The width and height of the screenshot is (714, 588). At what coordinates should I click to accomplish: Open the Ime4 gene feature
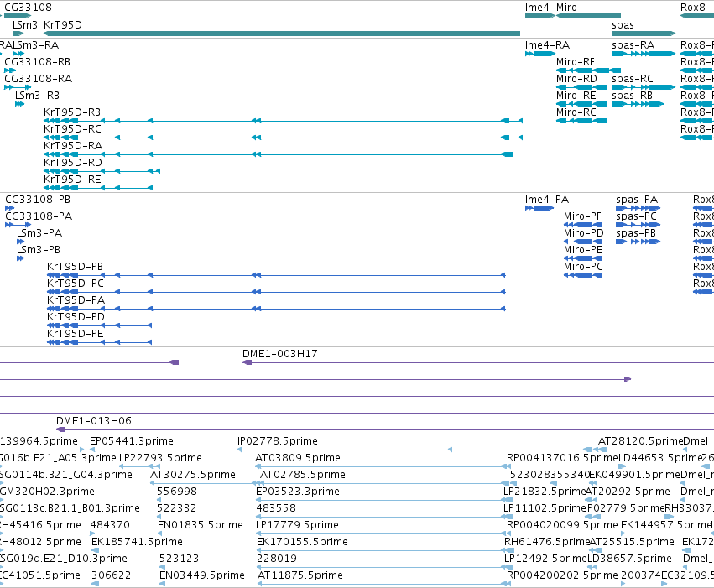click(539, 16)
